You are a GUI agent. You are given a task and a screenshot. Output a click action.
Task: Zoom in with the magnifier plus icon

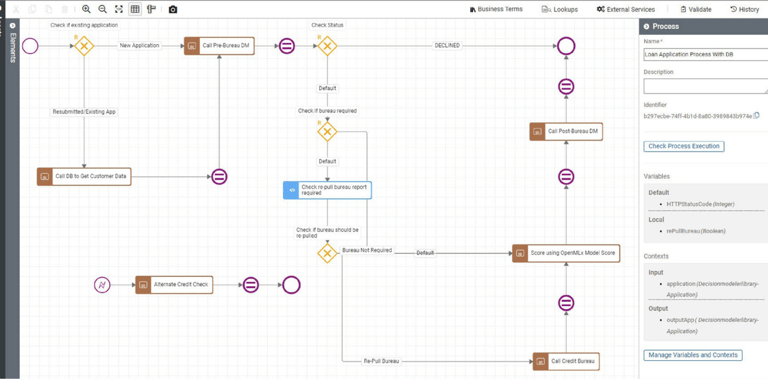(x=86, y=9)
